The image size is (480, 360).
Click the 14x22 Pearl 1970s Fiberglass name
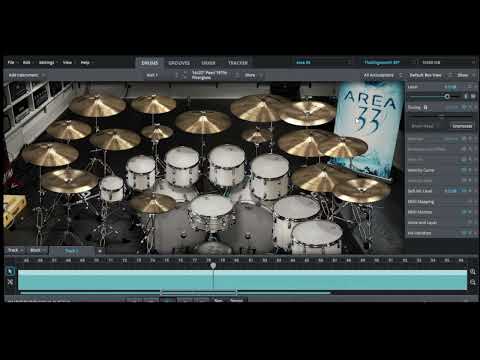(209, 75)
